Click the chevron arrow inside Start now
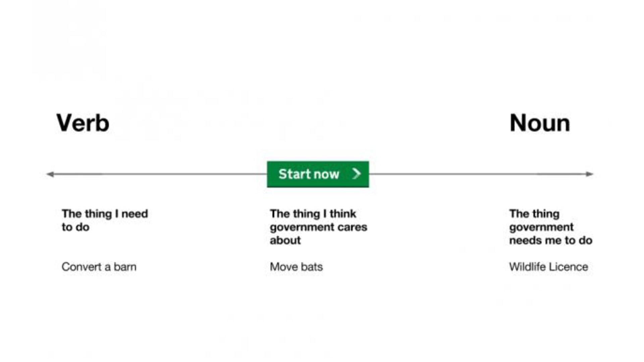Screen dimensions: 644x362 (356, 174)
